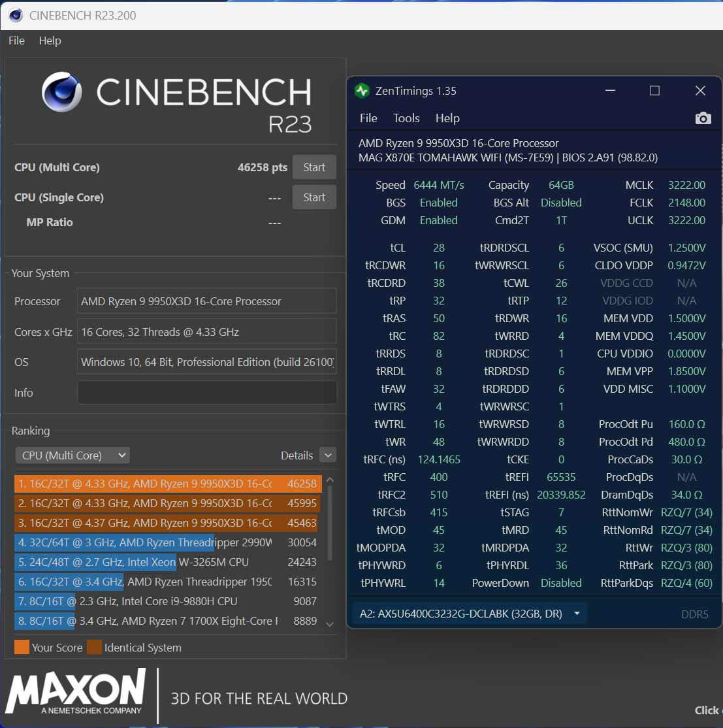Select the Ryzen 7 1700X ranking row

click(168, 621)
